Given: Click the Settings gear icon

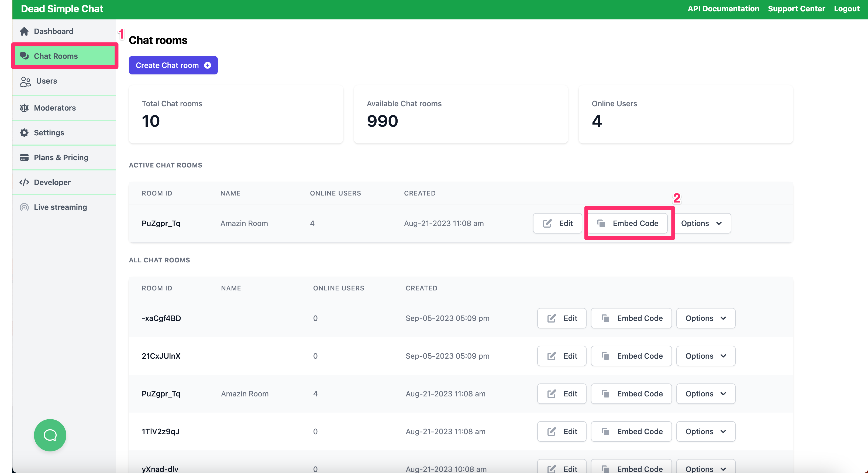Looking at the screenshot, I should (x=24, y=133).
